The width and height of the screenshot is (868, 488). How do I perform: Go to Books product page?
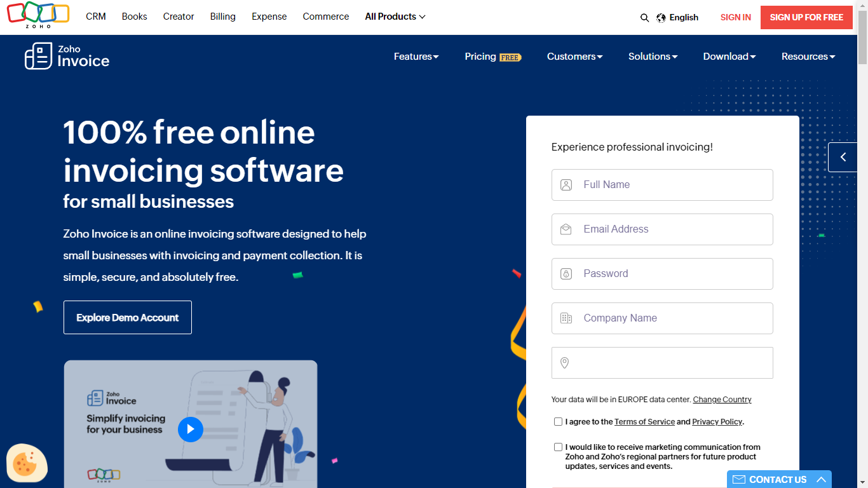click(135, 17)
